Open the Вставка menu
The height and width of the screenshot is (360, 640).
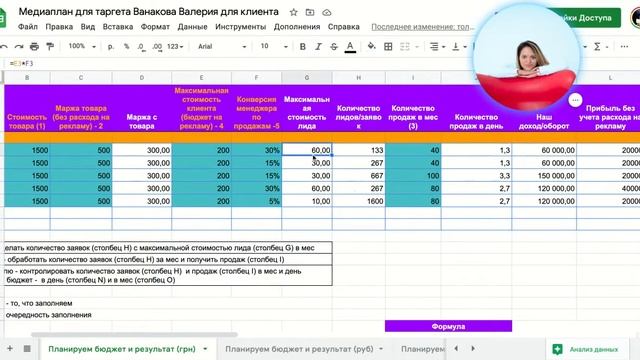[118, 27]
